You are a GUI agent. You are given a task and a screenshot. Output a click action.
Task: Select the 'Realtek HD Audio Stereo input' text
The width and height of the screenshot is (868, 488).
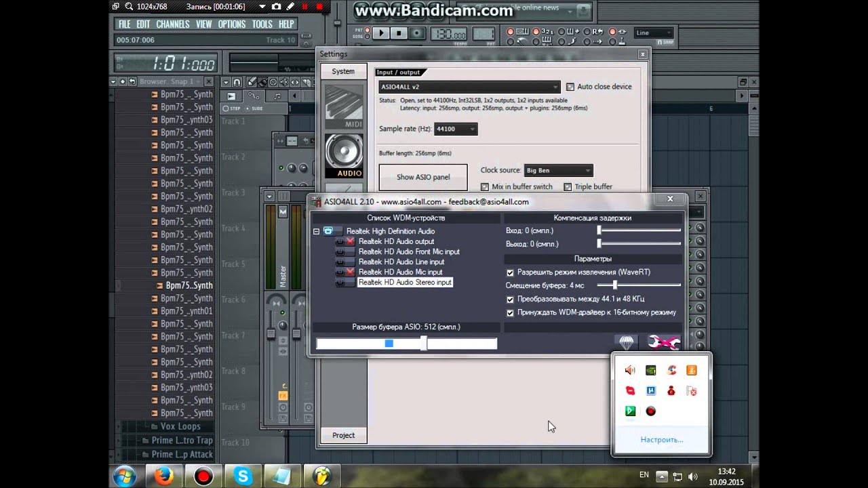(405, 282)
